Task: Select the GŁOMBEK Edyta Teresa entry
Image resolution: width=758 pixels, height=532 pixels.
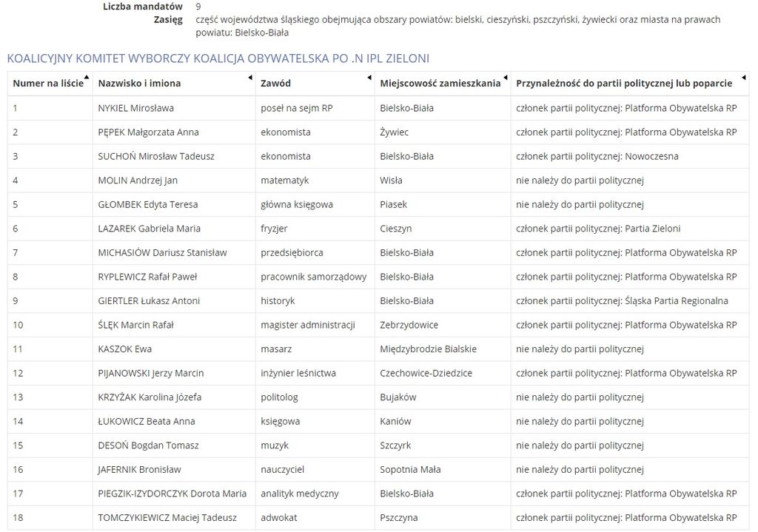Action: pyautogui.click(x=148, y=204)
